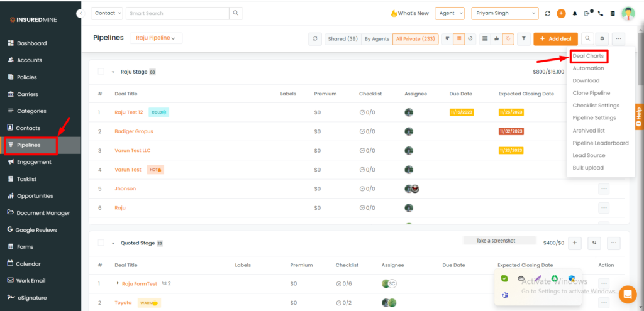Click the smart search magnifier button
644x311 pixels.
point(235,13)
